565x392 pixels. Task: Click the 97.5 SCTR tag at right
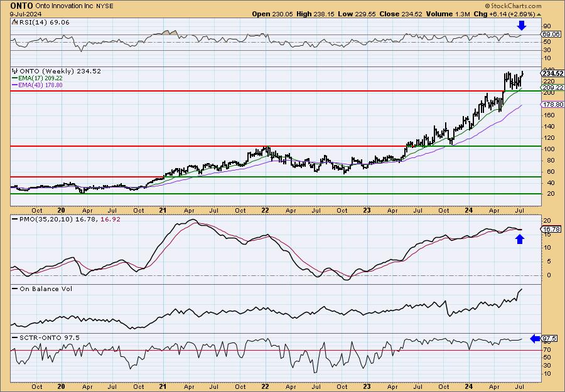click(550, 339)
